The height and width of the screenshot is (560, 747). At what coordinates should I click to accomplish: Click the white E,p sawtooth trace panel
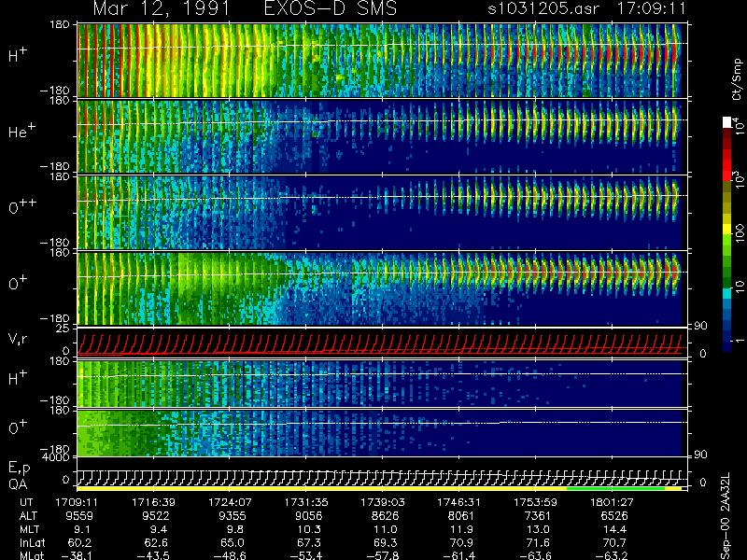[x=382, y=472]
